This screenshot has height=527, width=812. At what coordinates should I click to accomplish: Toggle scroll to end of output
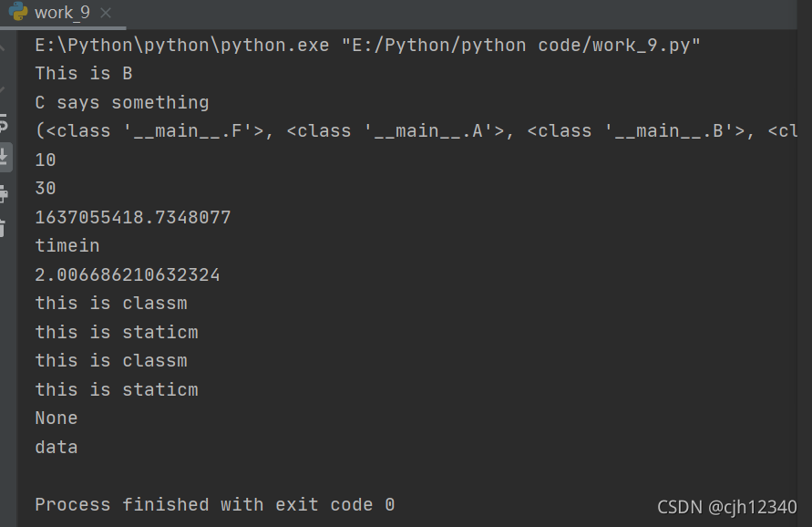(x=5, y=158)
